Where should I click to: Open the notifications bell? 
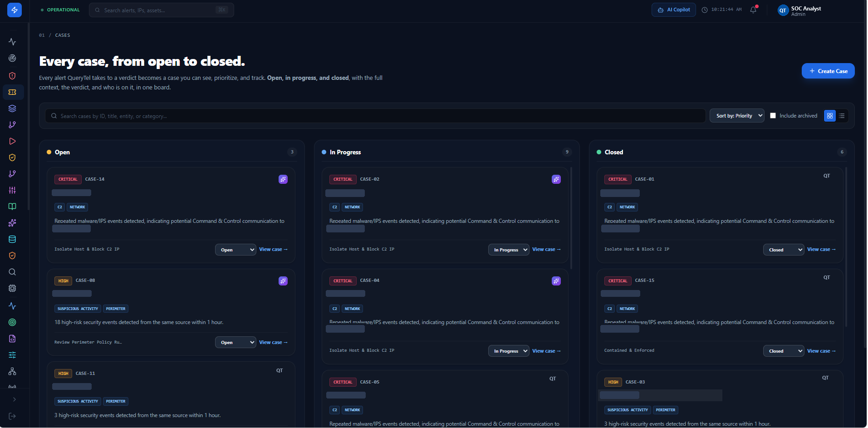pyautogui.click(x=753, y=10)
